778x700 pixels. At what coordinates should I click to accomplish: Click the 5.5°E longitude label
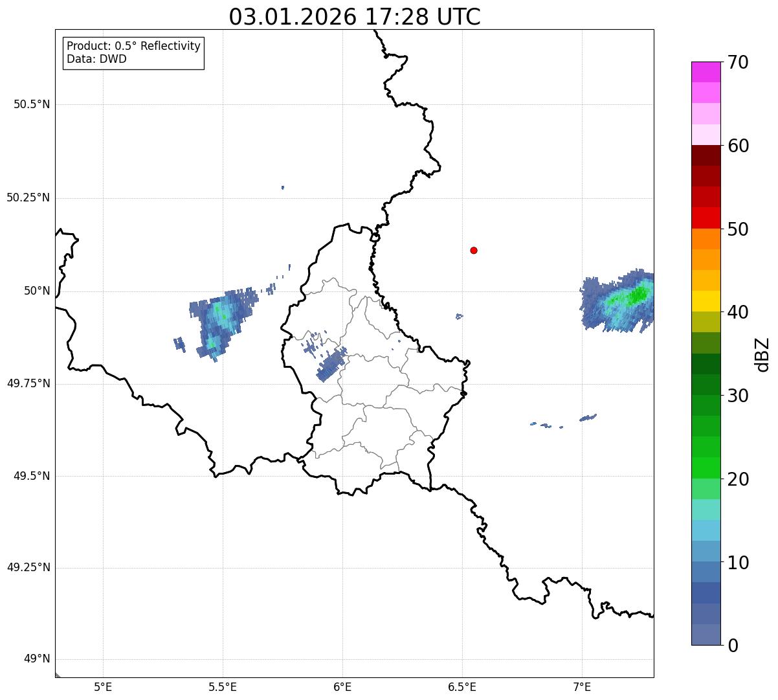[223, 686]
